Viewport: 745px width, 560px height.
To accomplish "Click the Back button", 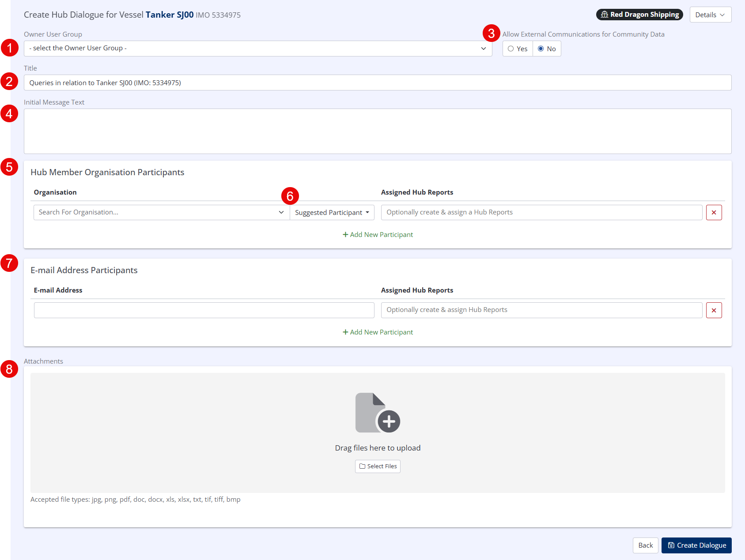I will pos(645,545).
